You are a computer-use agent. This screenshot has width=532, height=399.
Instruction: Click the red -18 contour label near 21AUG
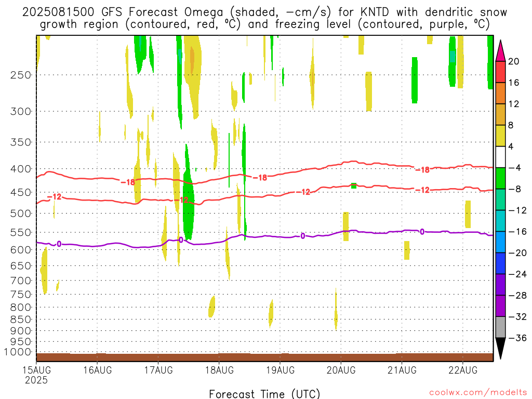click(x=422, y=170)
